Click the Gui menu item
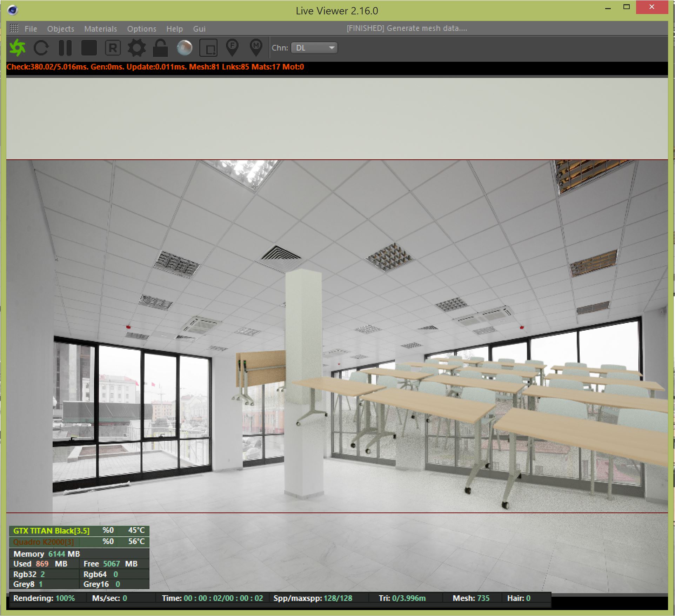 [x=199, y=29]
